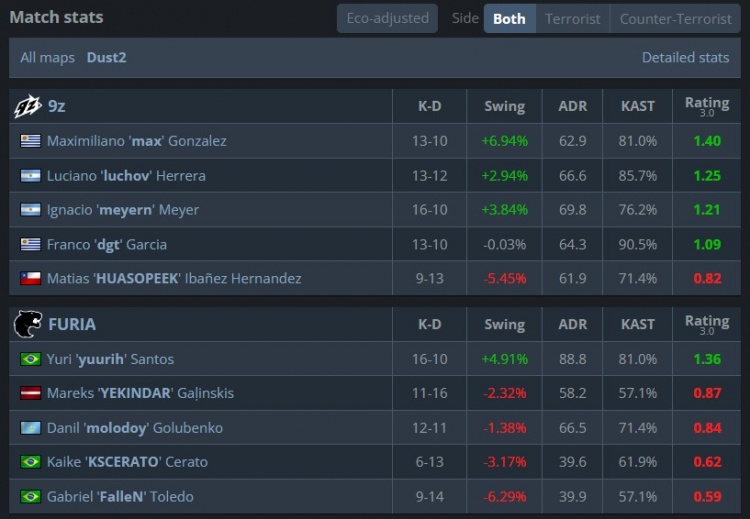Click yuurih's 1.36 rating value
The height and width of the screenshot is (519, 750).
(x=707, y=359)
